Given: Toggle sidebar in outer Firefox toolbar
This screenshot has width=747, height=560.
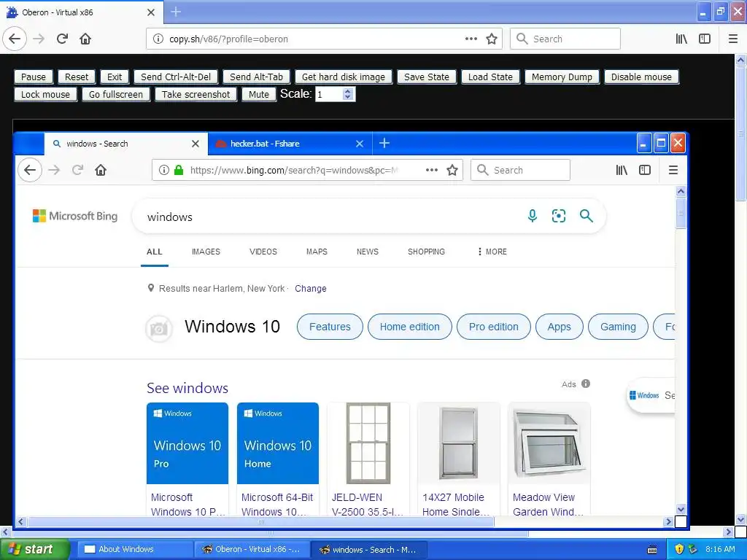Looking at the screenshot, I should point(705,39).
